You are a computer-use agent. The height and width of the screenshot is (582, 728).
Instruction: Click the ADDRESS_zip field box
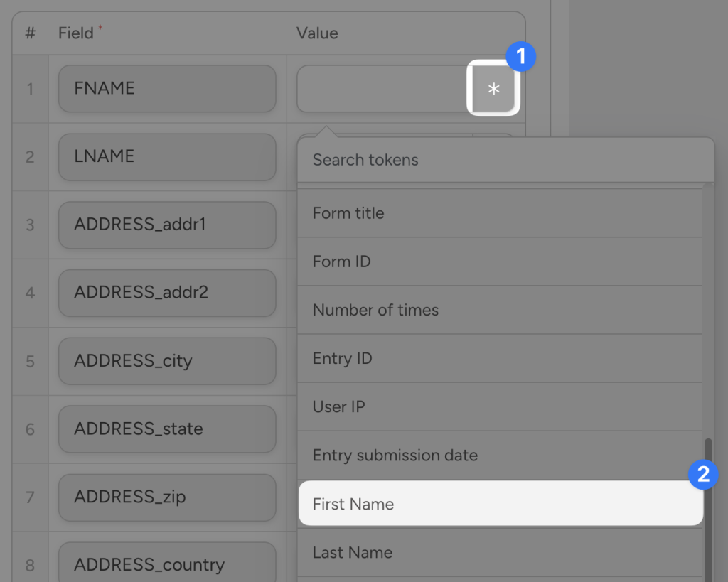166,497
